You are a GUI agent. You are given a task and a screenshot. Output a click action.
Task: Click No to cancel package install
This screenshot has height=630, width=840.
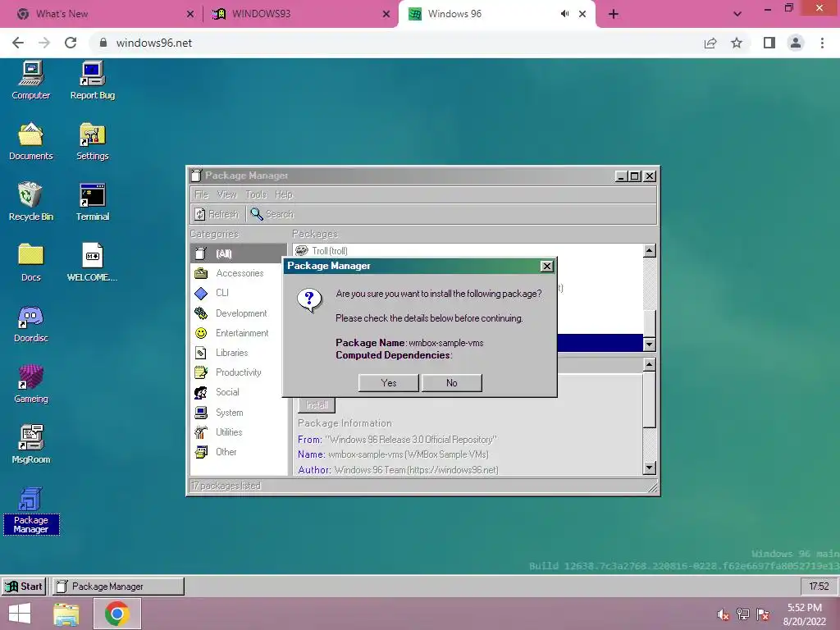pyautogui.click(x=452, y=383)
